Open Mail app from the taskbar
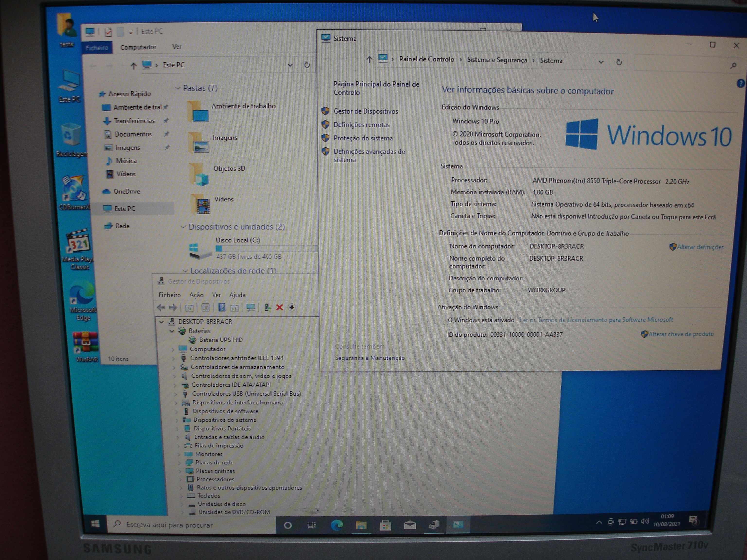This screenshot has width=747, height=560. [x=410, y=525]
